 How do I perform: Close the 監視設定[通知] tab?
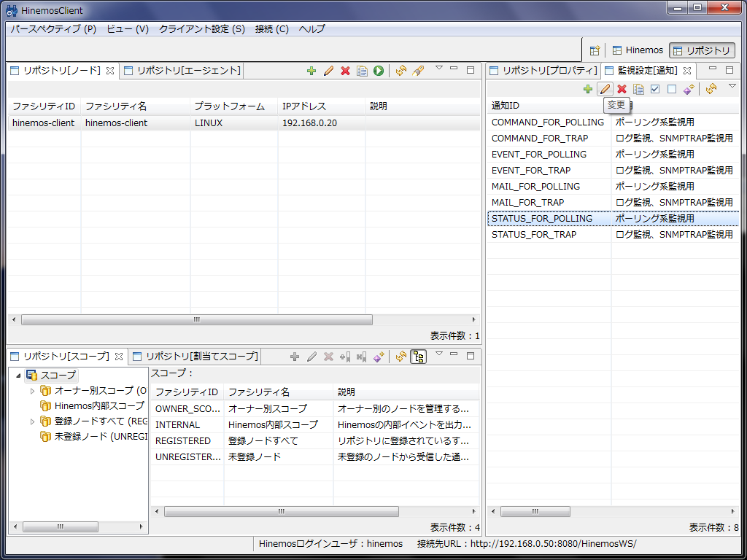coord(687,71)
